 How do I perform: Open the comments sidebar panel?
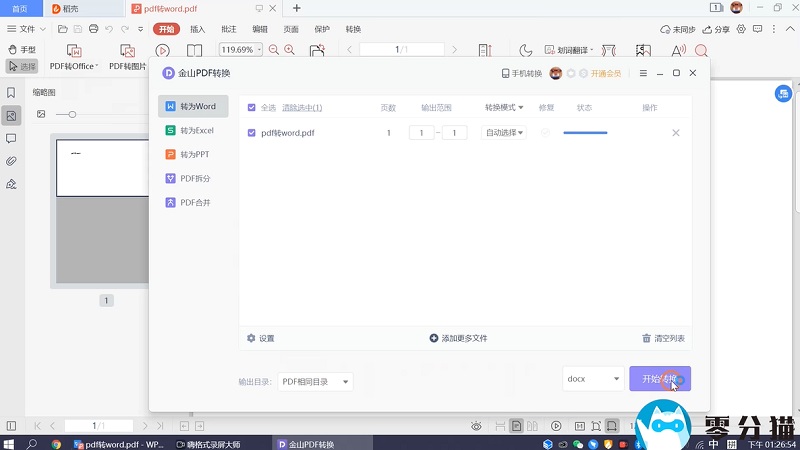click(x=11, y=139)
